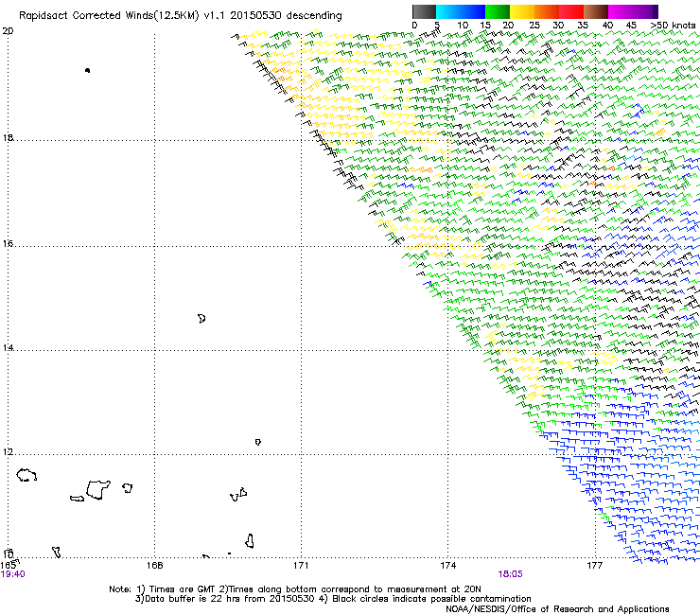Click the magenta-purple 40-50 knots color band
The width and height of the screenshot is (700, 615).
(633, 11)
